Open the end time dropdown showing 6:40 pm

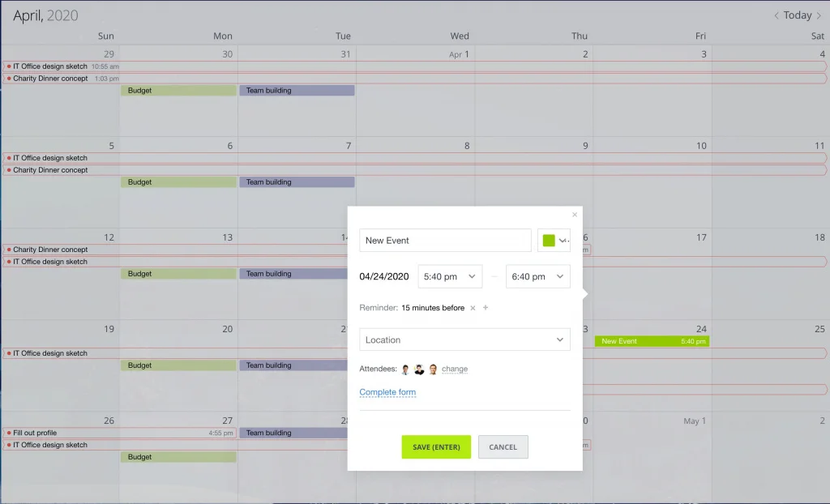click(x=537, y=276)
